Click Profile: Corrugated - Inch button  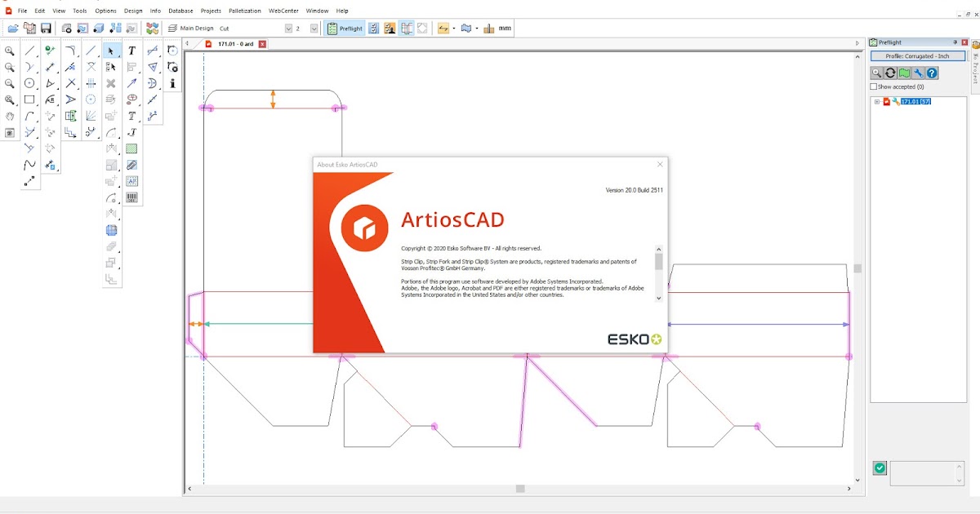pyautogui.click(x=918, y=56)
